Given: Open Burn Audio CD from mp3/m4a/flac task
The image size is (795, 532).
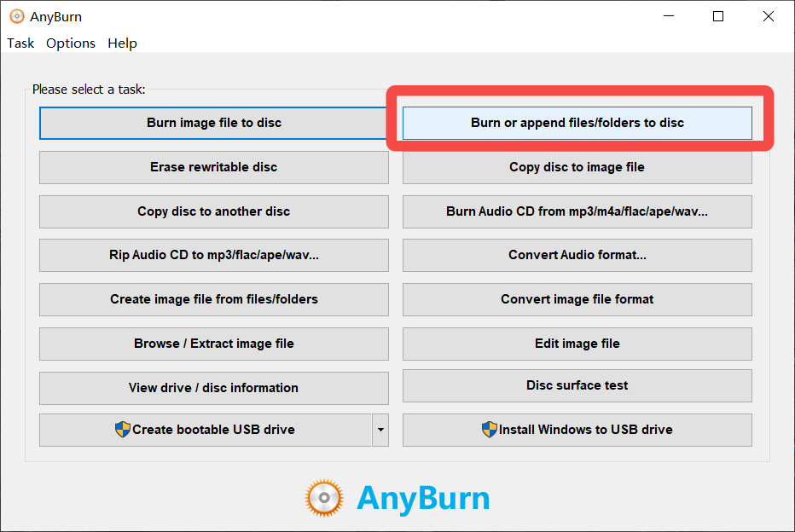Looking at the screenshot, I should click(x=577, y=211).
